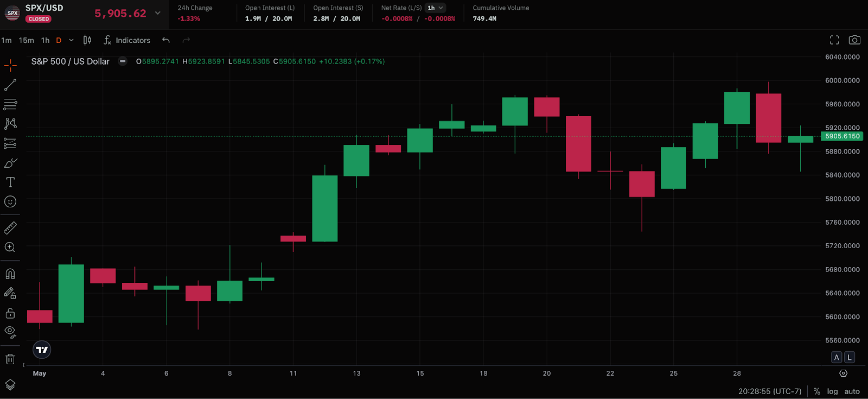Toggle magnet mode for drawings
The height and width of the screenshot is (399, 868).
click(x=10, y=274)
